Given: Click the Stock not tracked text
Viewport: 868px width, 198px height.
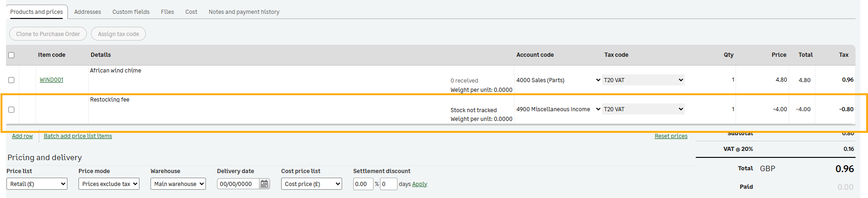Looking at the screenshot, I should click(x=474, y=110).
